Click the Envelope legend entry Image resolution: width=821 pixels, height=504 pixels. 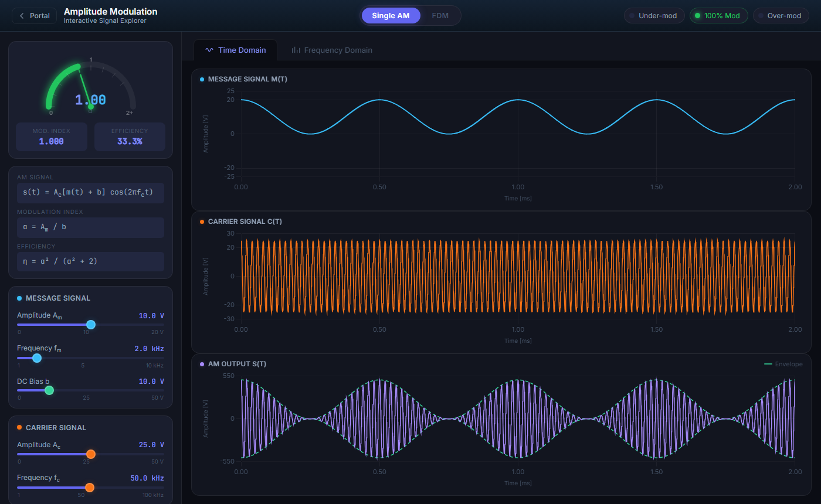(x=783, y=364)
